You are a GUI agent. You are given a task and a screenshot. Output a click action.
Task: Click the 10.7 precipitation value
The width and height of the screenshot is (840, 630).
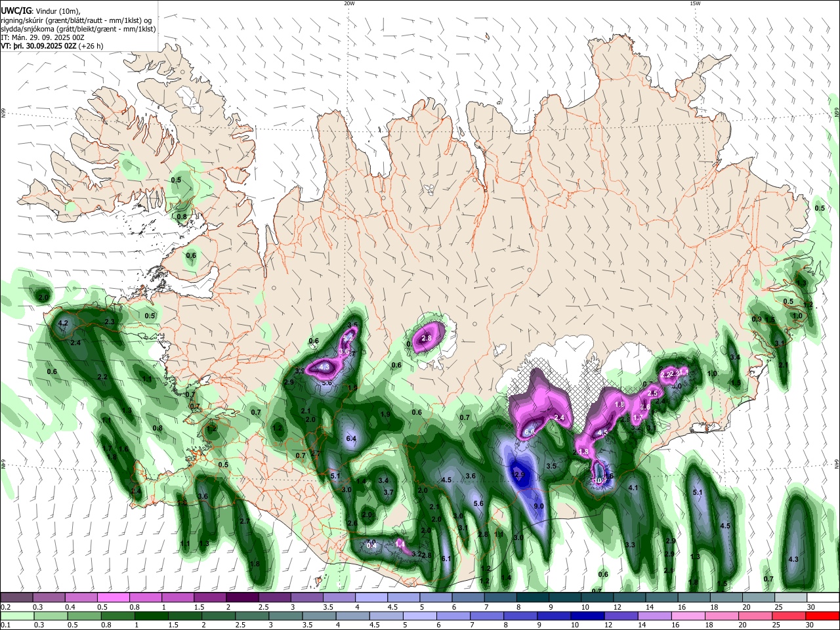600,480
